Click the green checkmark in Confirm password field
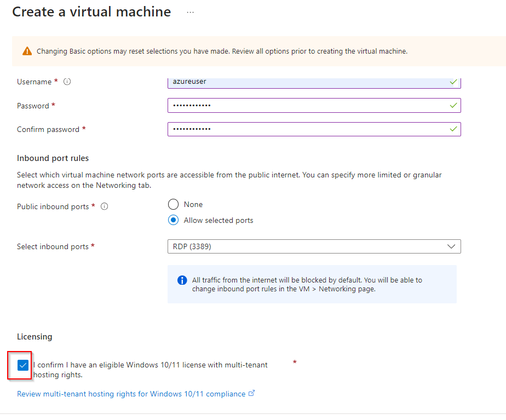 tap(453, 129)
